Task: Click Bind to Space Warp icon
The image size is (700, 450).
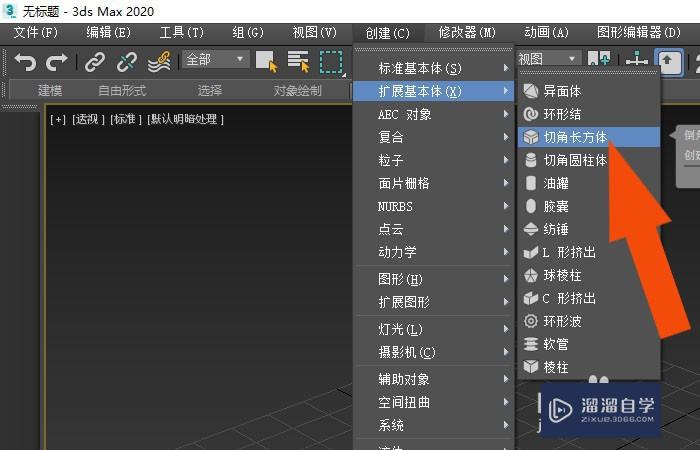Action: click(x=159, y=62)
